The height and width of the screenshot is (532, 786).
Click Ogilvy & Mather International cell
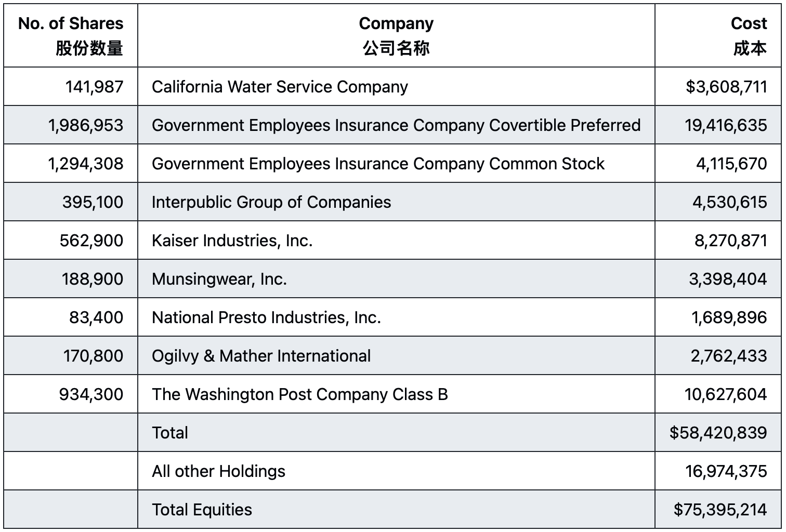click(x=396, y=355)
